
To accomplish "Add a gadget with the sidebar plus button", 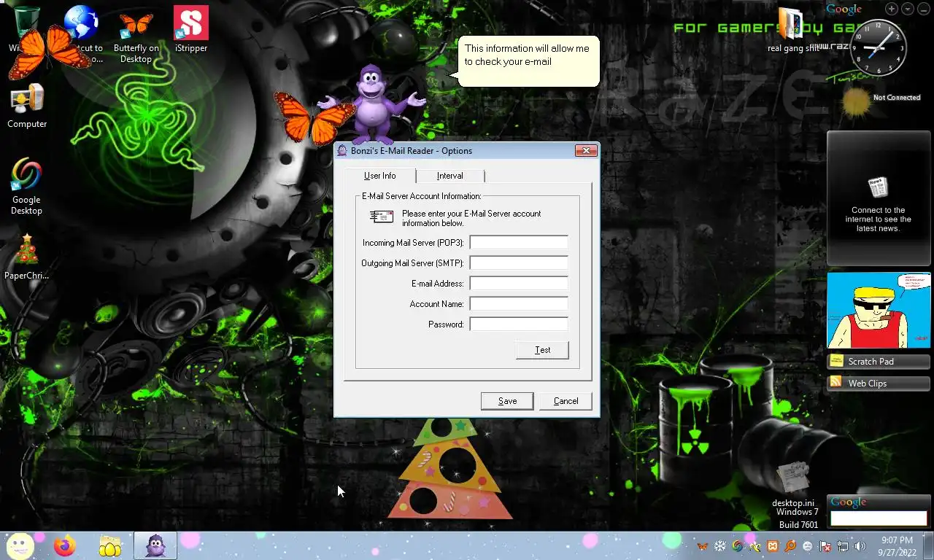I will pyautogui.click(x=892, y=9).
